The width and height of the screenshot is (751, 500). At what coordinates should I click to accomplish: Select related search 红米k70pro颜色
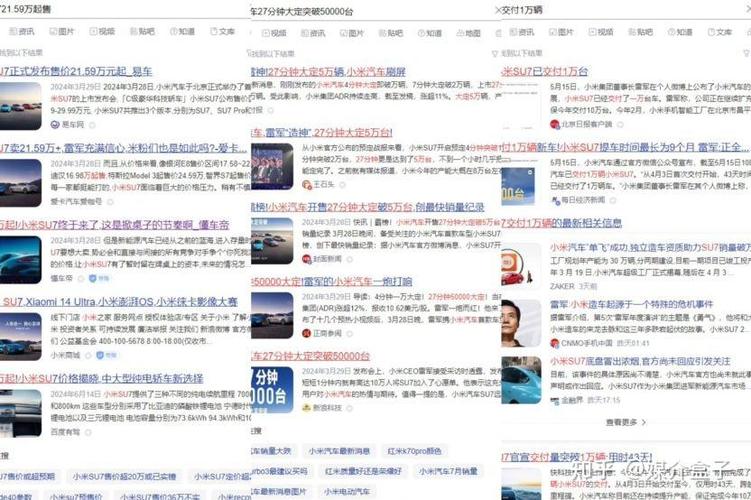(x=414, y=451)
